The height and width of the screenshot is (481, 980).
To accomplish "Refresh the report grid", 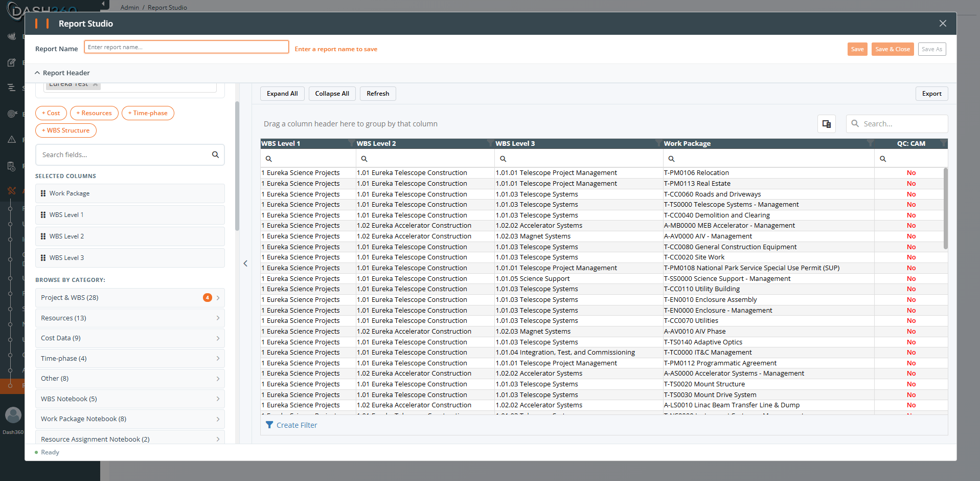I will coord(378,94).
